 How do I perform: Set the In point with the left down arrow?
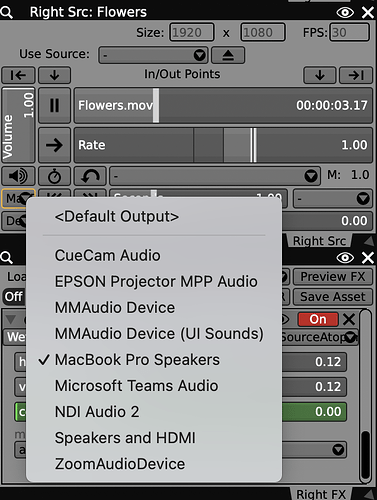[x=54, y=75]
